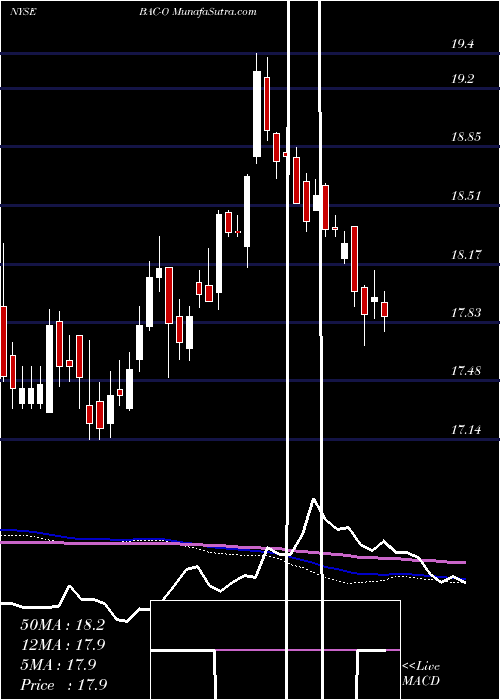Click the last red candle near 17.83
Screen dimensions: 500x700
pyautogui.click(x=384, y=309)
